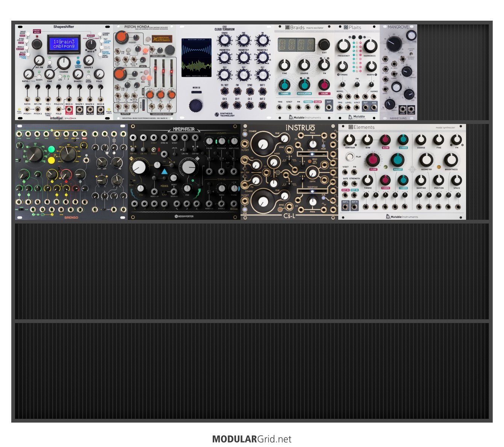504x447 pixels.
Task: Click the Cloud Terrarium PARAMETER Z knob
Action: [262, 57]
